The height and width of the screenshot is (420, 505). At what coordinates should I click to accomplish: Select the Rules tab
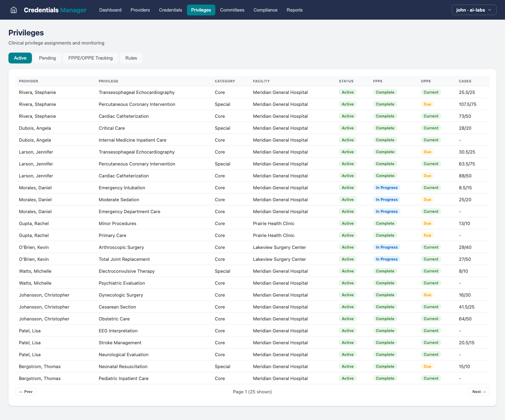tap(131, 58)
